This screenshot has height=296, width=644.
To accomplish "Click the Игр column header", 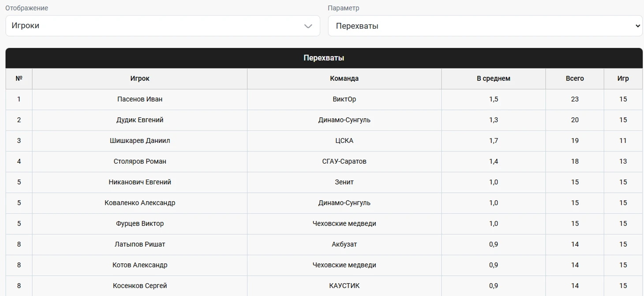I will click(x=623, y=79).
